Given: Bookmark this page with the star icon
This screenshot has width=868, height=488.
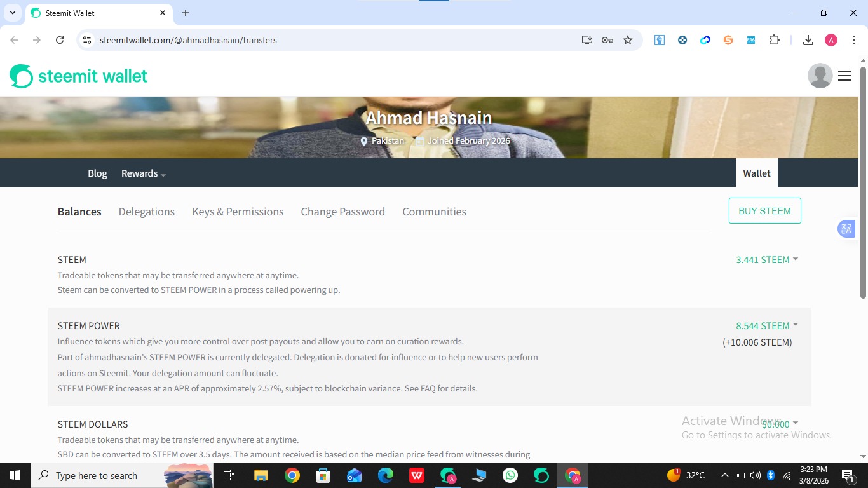Looking at the screenshot, I should tap(628, 40).
